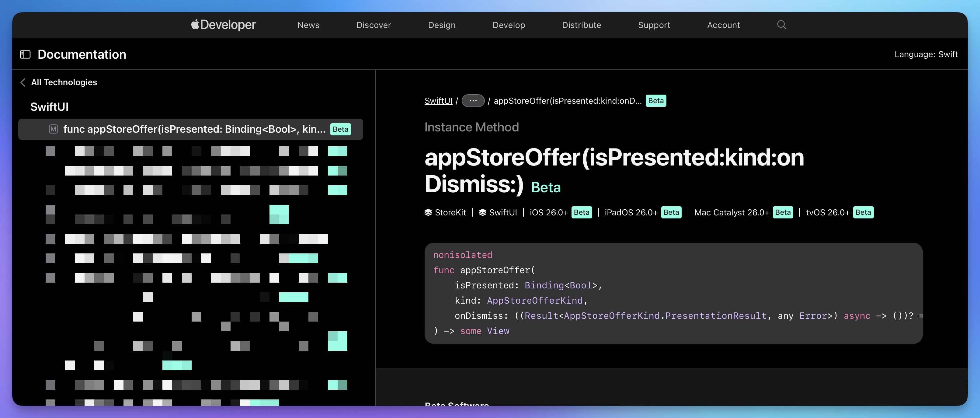Click Result type link in onDismiss
Image resolution: width=980 pixels, height=418 pixels.
[541, 316]
